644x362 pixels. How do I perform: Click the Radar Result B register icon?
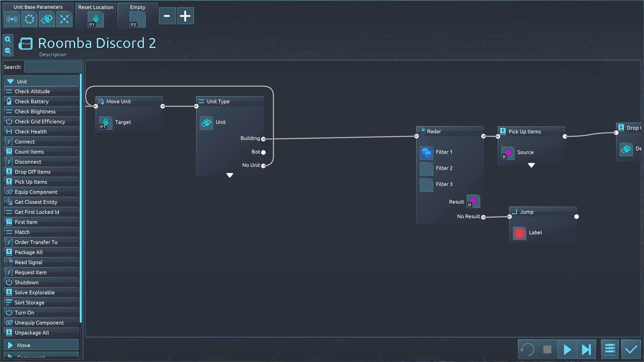point(473,201)
